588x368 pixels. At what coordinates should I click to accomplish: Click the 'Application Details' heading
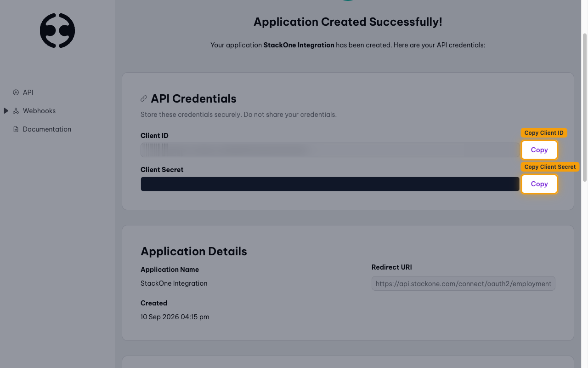click(194, 251)
